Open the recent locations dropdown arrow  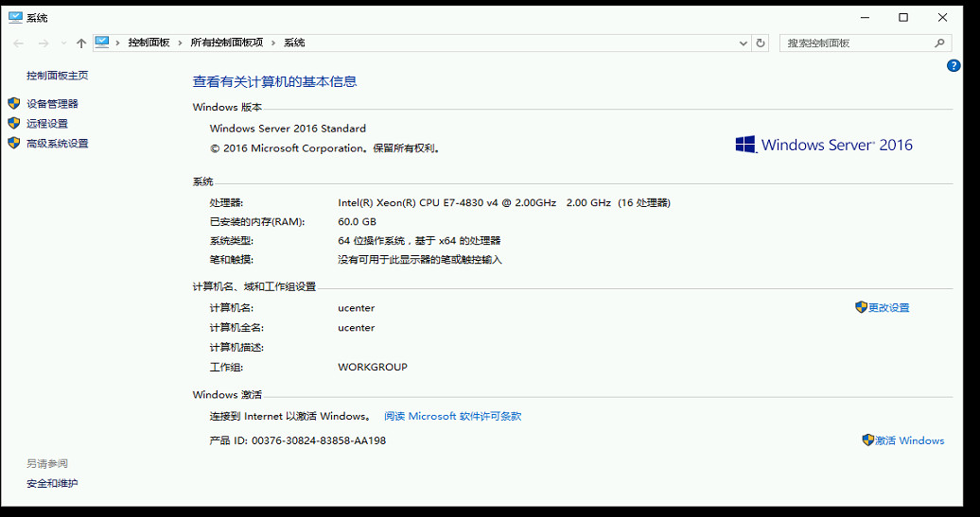coord(63,43)
